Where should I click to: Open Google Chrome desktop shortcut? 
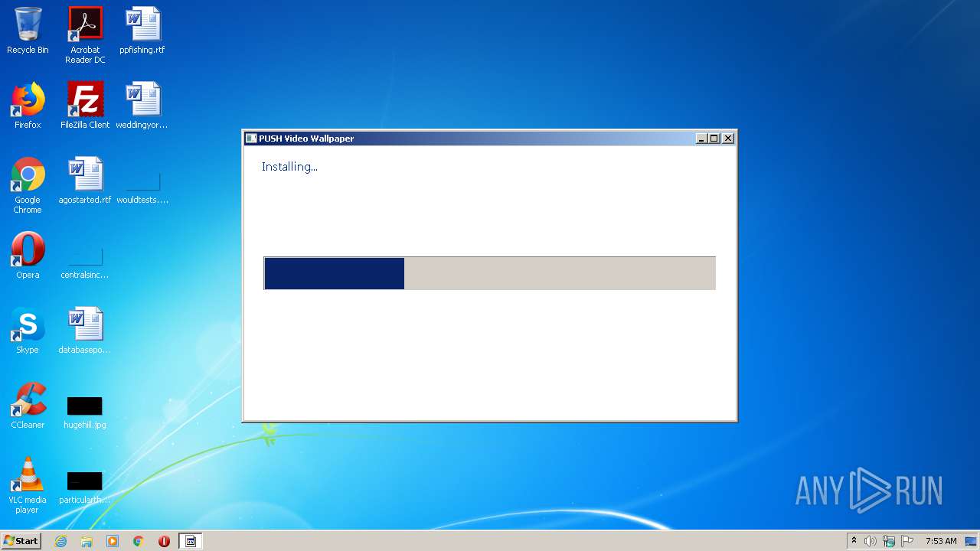click(28, 185)
